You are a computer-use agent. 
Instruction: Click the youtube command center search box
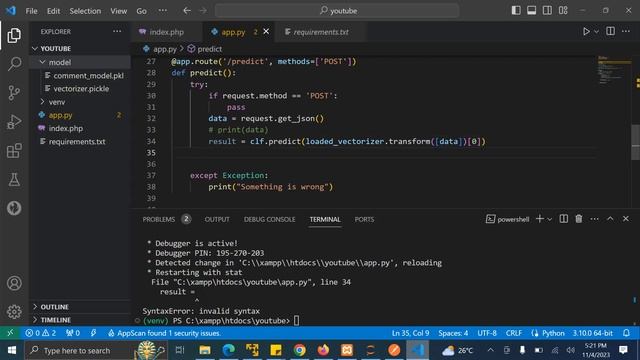point(337,11)
